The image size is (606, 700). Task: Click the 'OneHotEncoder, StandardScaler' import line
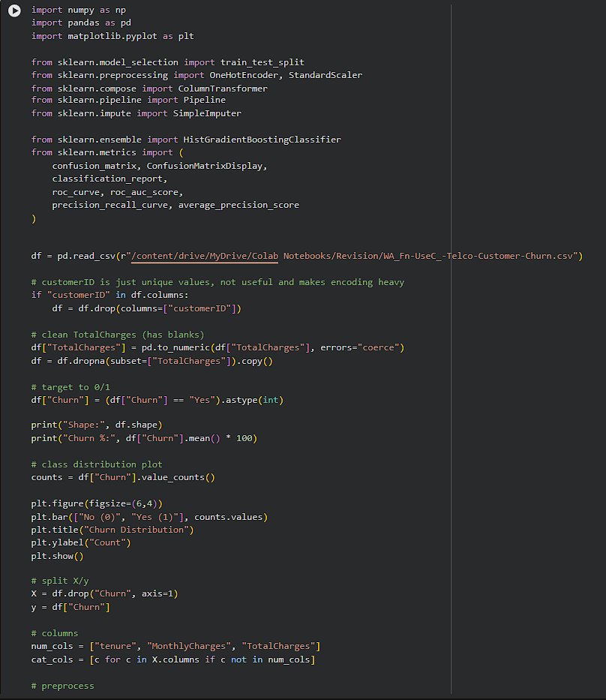[196, 75]
